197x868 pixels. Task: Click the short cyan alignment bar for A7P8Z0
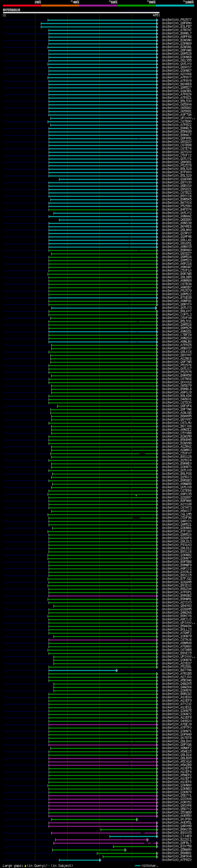point(80,860)
